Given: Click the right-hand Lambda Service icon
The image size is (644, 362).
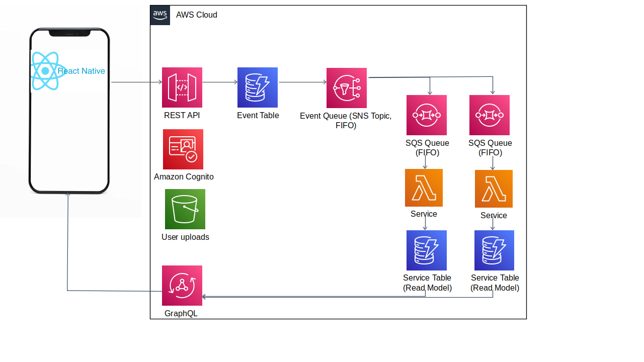Looking at the screenshot, I should (494, 189).
